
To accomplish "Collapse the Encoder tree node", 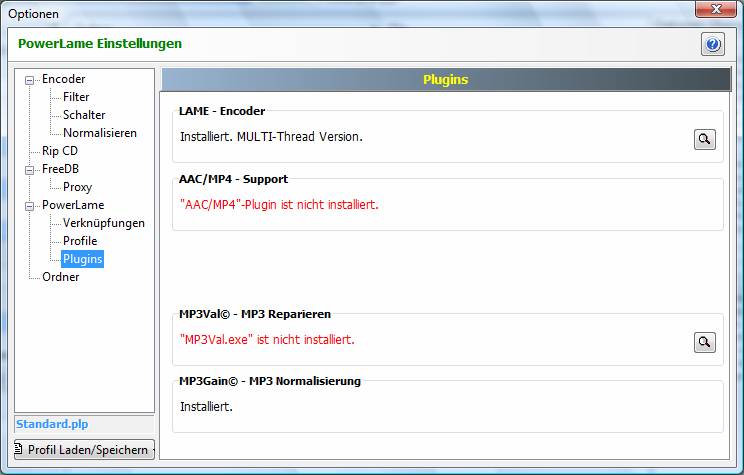I will [30, 80].
